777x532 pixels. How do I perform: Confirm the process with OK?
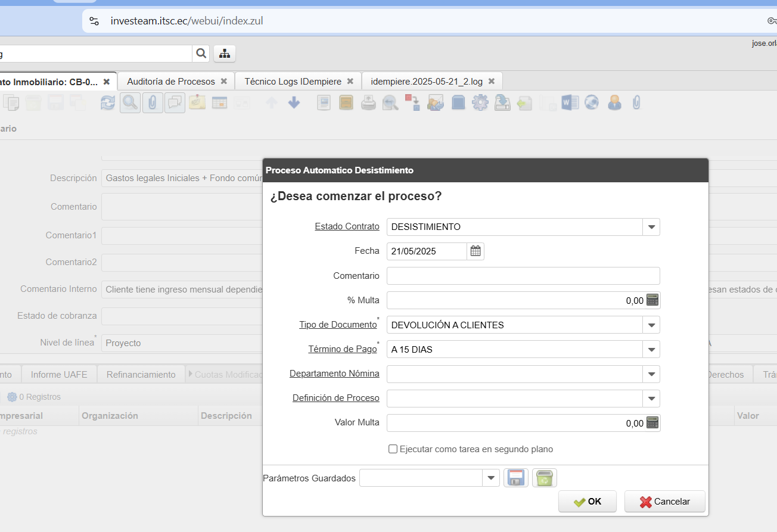pyautogui.click(x=588, y=502)
